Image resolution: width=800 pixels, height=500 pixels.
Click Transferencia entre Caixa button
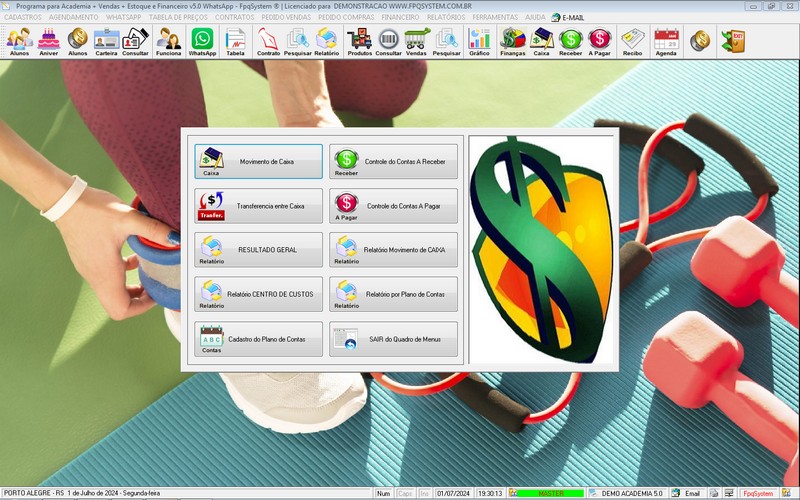click(259, 206)
